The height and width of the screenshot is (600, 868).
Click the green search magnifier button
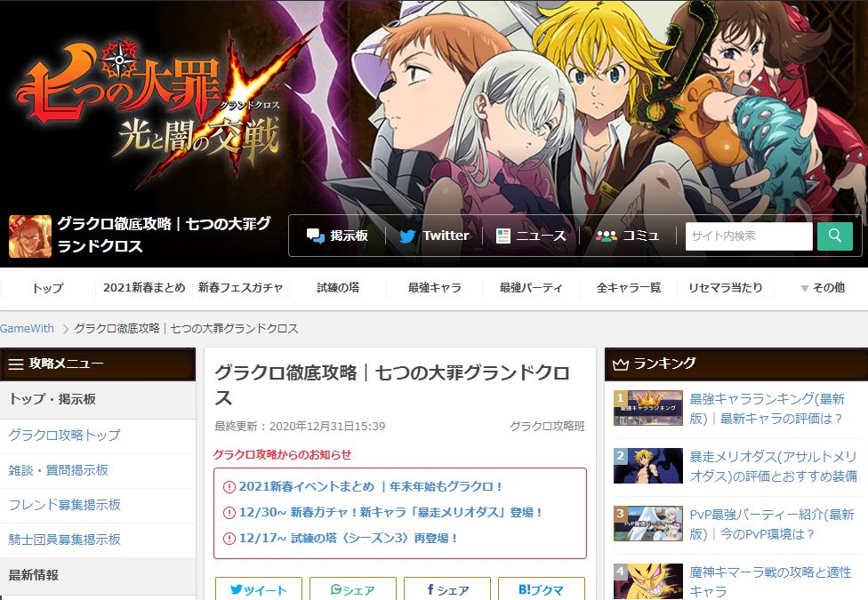point(835,236)
